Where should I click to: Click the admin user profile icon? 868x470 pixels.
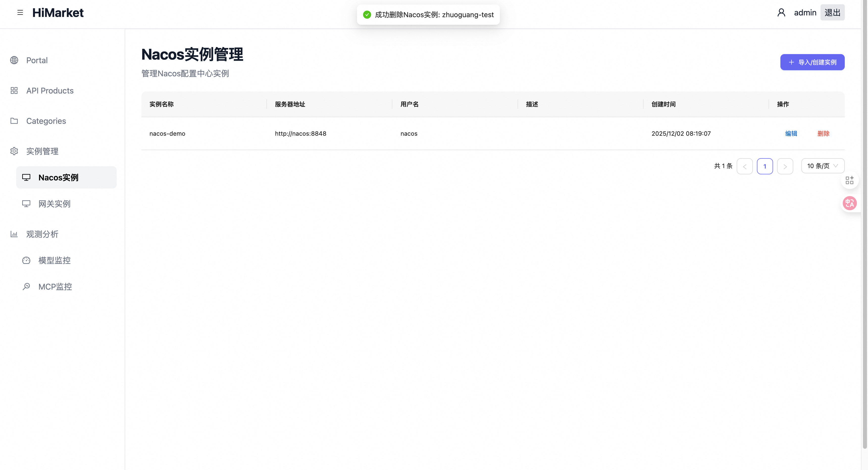coord(781,12)
